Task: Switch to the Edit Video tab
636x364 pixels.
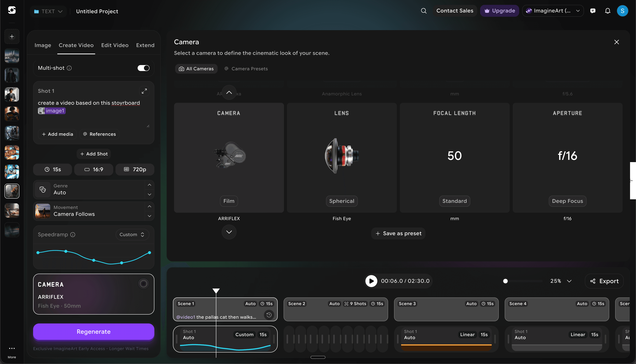Action: [115, 45]
